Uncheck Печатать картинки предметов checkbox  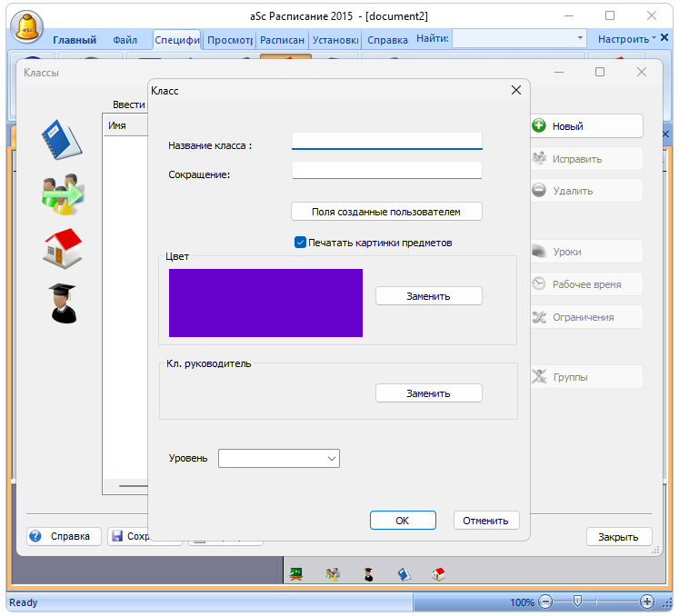300,243
